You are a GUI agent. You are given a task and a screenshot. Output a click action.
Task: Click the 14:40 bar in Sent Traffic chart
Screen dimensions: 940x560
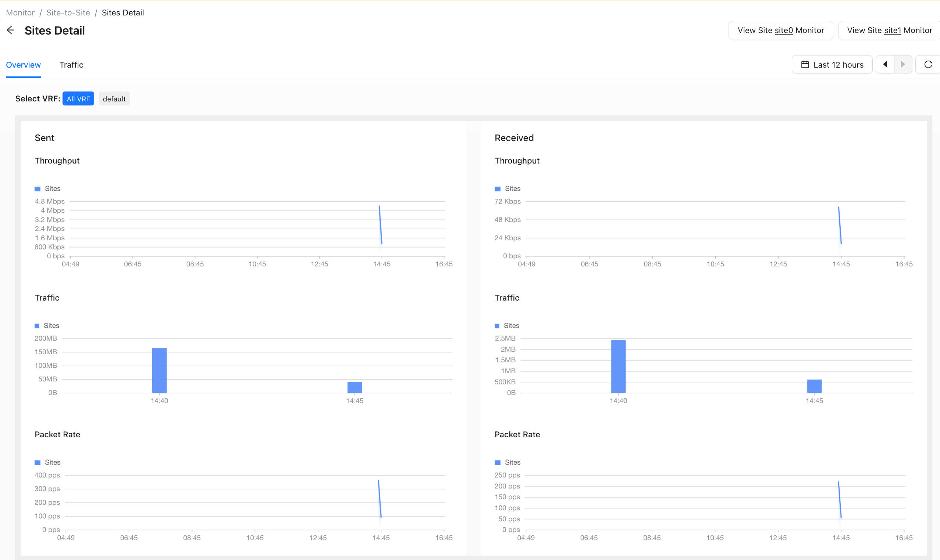[159, 370]
